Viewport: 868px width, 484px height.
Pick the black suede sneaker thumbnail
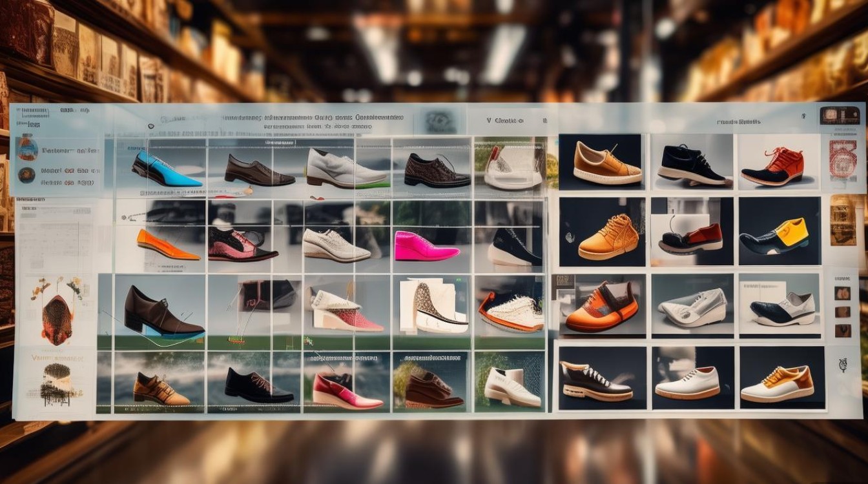[692, 165]
